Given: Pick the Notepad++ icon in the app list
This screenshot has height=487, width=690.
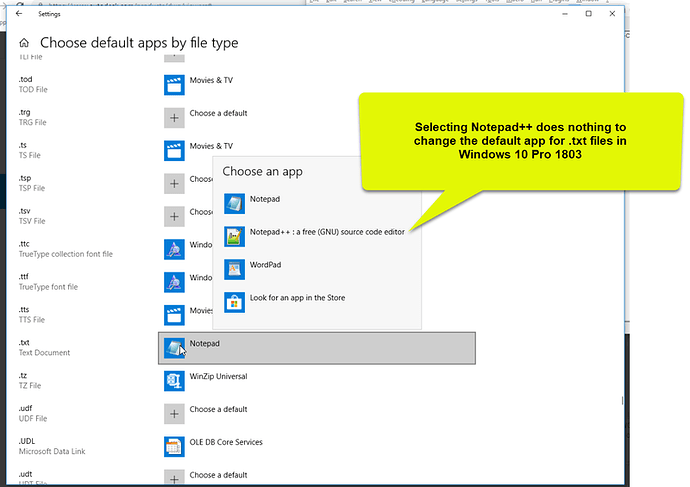Looking at the screenshot, I should pos(234,237).
